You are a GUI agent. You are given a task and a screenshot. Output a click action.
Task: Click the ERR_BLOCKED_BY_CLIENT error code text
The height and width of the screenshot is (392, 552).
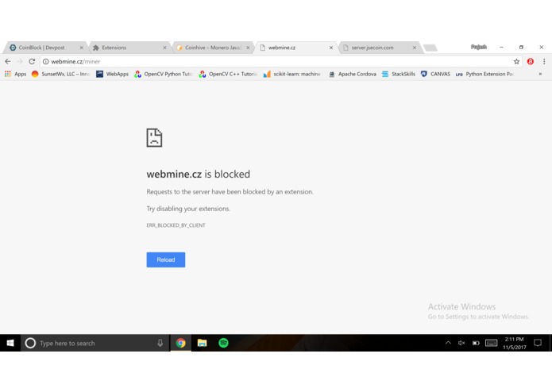point(176,225)
